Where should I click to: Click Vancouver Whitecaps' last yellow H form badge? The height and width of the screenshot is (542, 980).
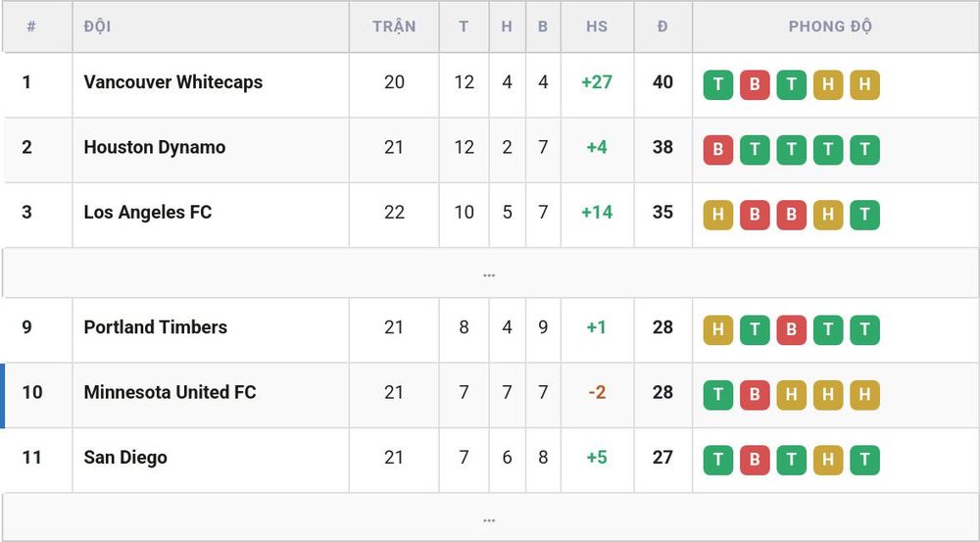865,85
